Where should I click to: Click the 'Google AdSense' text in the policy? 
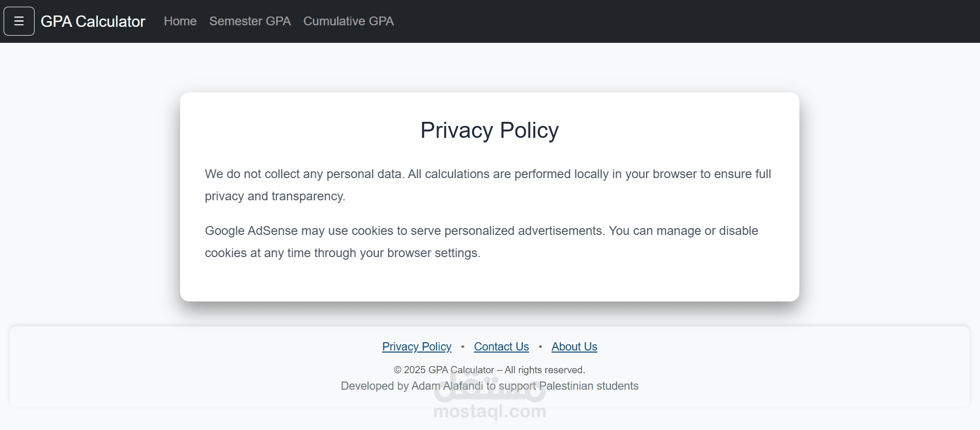pyautogui.click(x=251, y=231)
